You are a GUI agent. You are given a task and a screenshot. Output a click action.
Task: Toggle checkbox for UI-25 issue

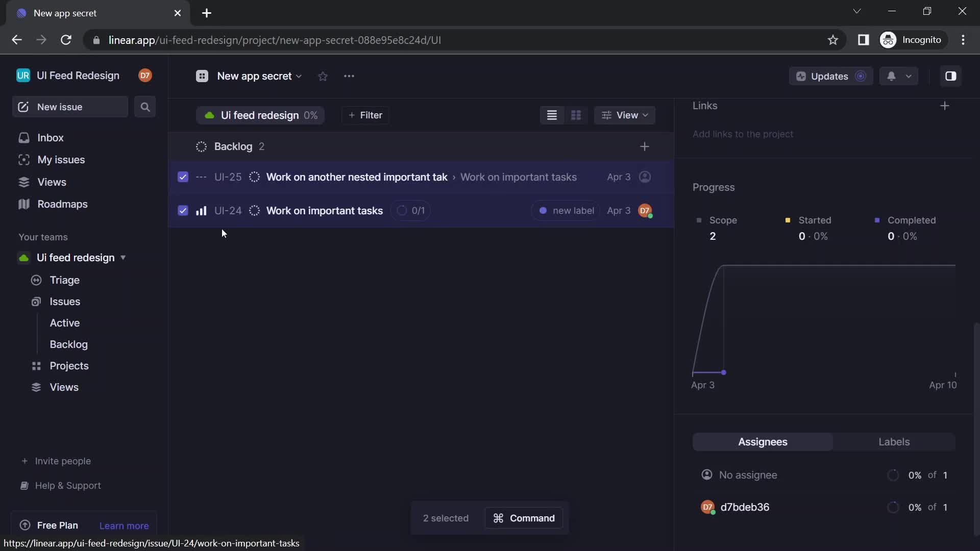point(182,177)
